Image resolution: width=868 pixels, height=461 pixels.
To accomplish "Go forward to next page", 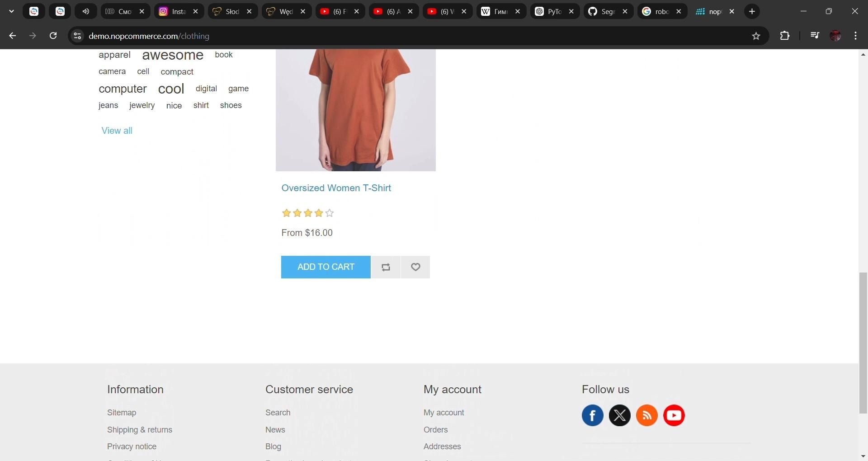I will pos(33,36).
